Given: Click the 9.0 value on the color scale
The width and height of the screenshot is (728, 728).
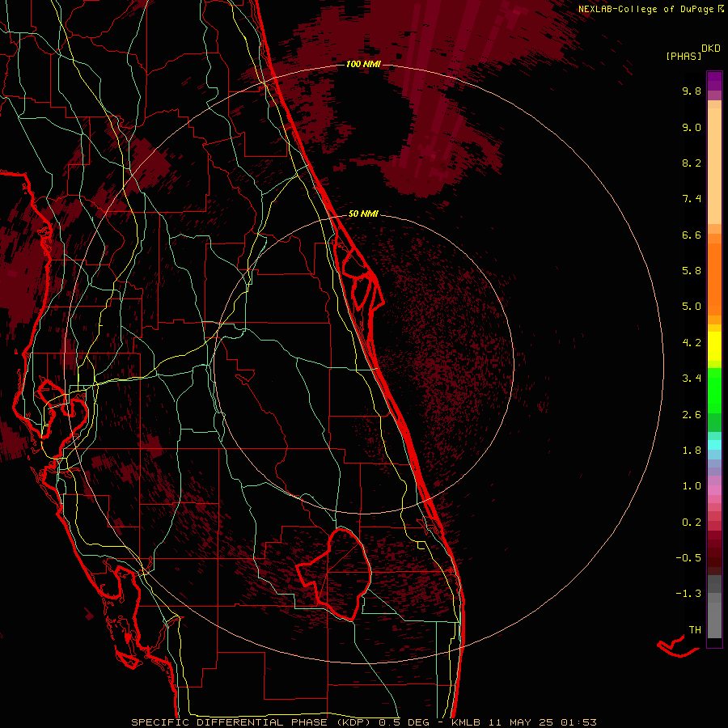Looking at the screenshot, I should (x=692, y=127).
